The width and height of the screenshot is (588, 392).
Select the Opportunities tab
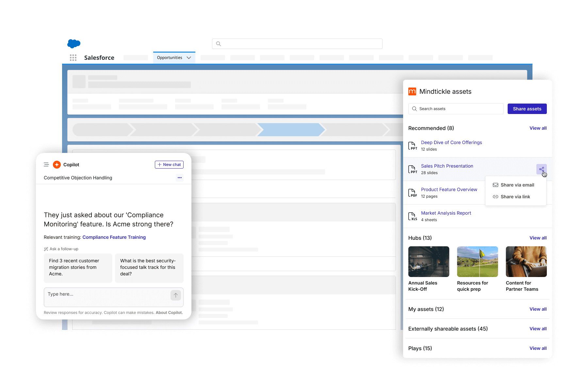pyautogui.click(x=169, y=57)
